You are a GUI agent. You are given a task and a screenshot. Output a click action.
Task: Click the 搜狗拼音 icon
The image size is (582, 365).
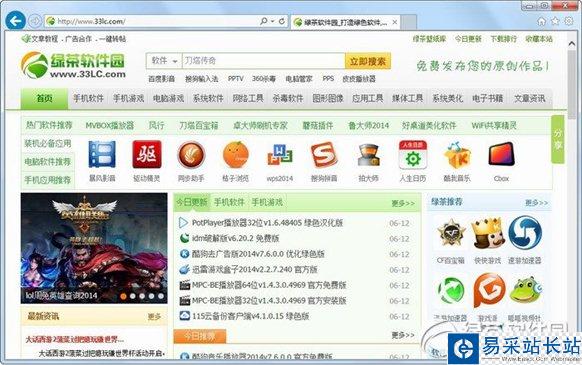click(x=324, y=154)
